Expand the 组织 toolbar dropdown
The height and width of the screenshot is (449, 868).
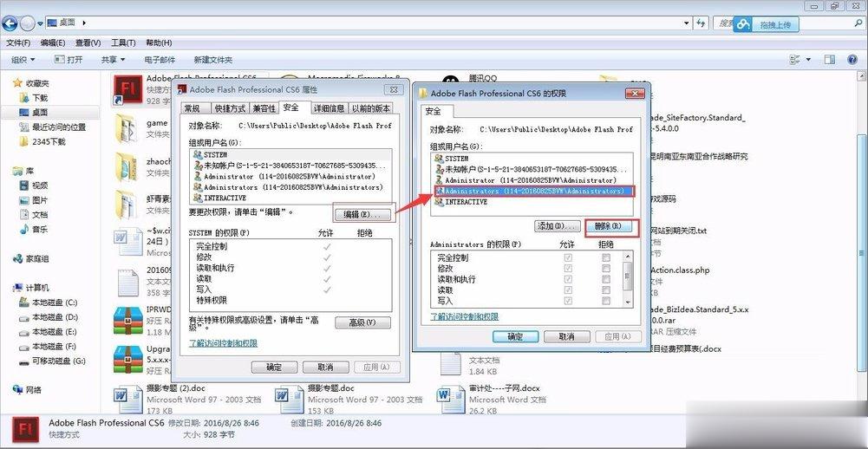(x=23, y=59)
